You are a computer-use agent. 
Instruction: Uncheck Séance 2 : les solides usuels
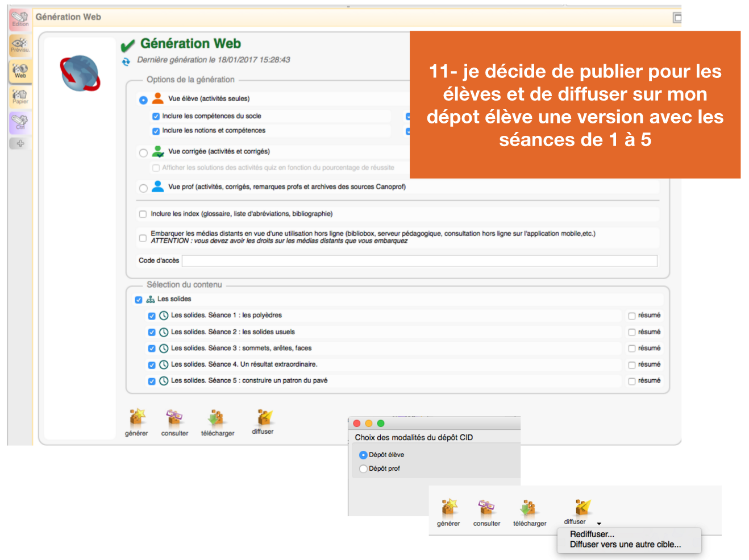152,333
